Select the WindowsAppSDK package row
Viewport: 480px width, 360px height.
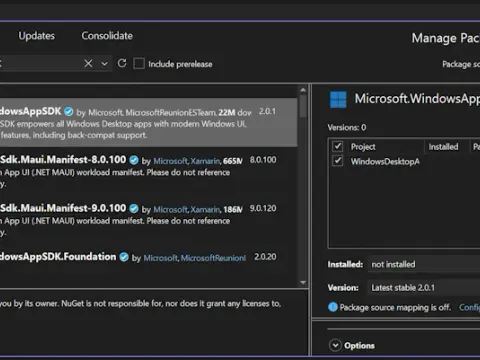(148, 122)
